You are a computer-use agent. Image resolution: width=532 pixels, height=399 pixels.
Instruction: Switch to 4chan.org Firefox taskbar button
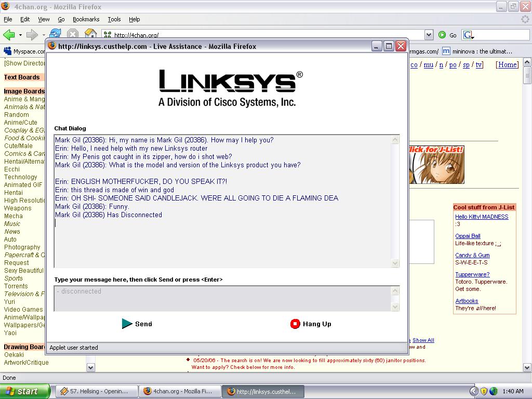tap(179, 391)
